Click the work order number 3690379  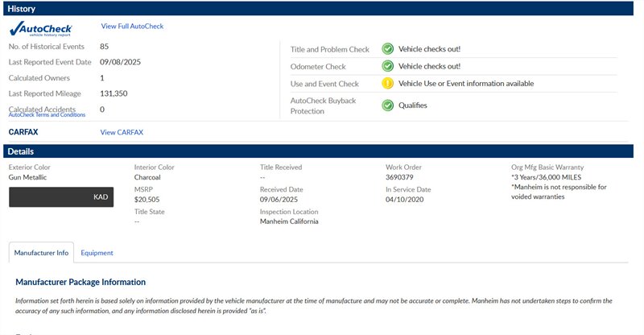pos(399,177)
